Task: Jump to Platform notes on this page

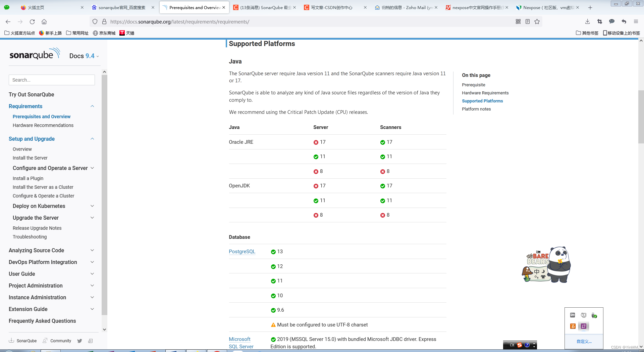Action: point(476,109)
